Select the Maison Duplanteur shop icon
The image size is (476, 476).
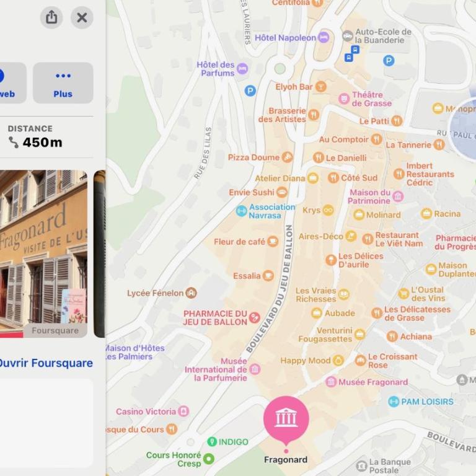[x=431, y=269]
